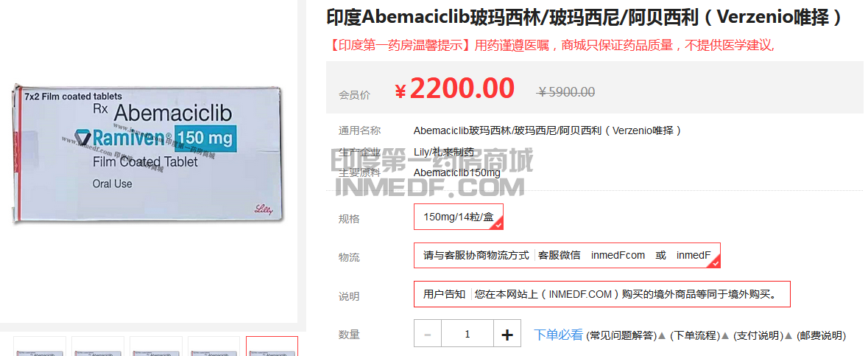Screen dimensions: 868x356
Task: Increase quantity with the plus button
Action: pyautogui.click(x=507, y=334)
